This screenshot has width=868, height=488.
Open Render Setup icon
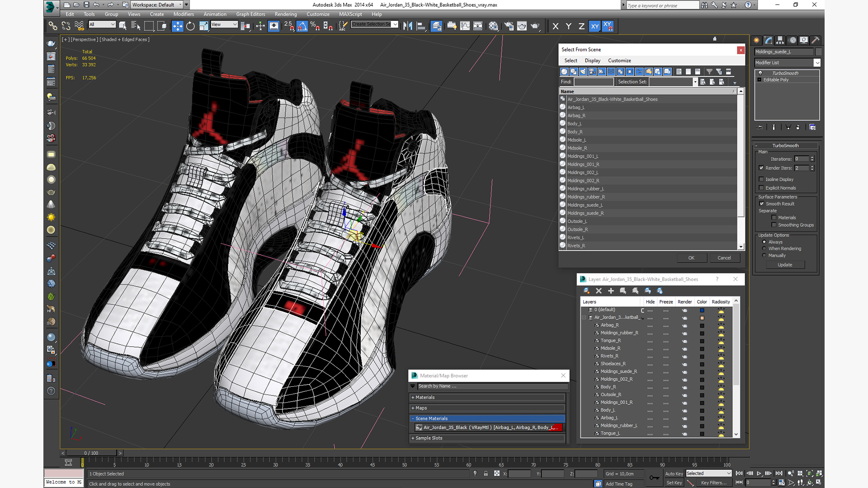[x=509, y=26]
